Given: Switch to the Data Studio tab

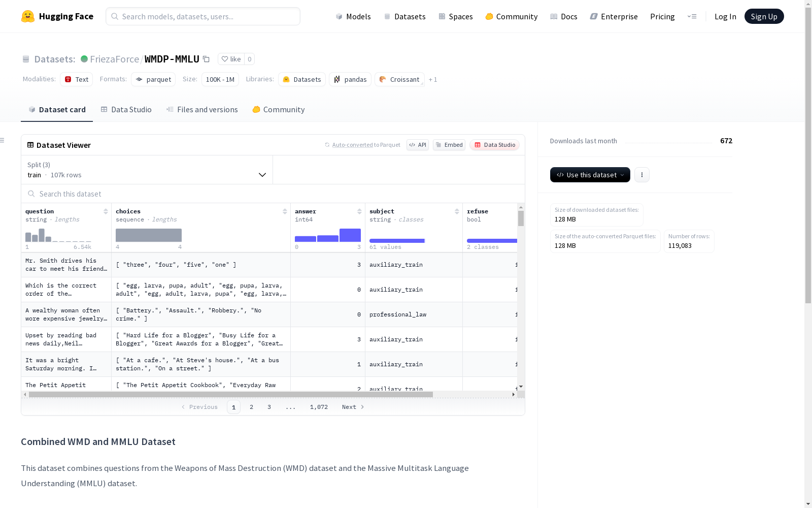Looking at the screenshot, I should coord(126,110).
